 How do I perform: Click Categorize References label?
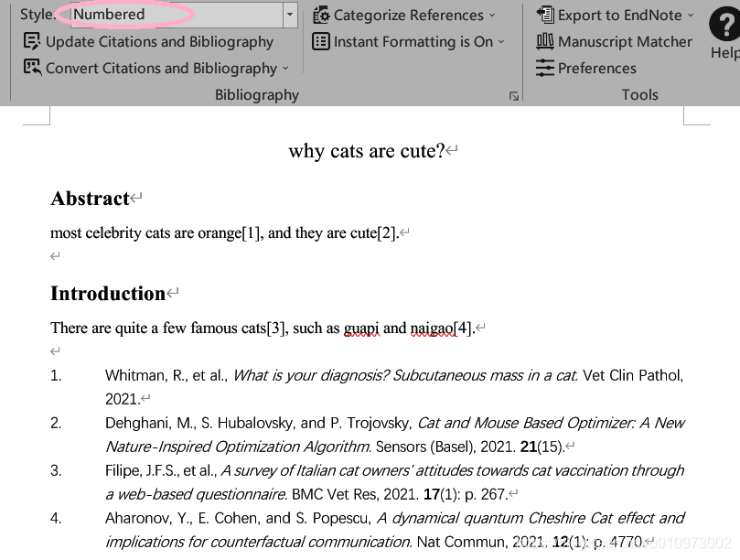pos(409,16)
